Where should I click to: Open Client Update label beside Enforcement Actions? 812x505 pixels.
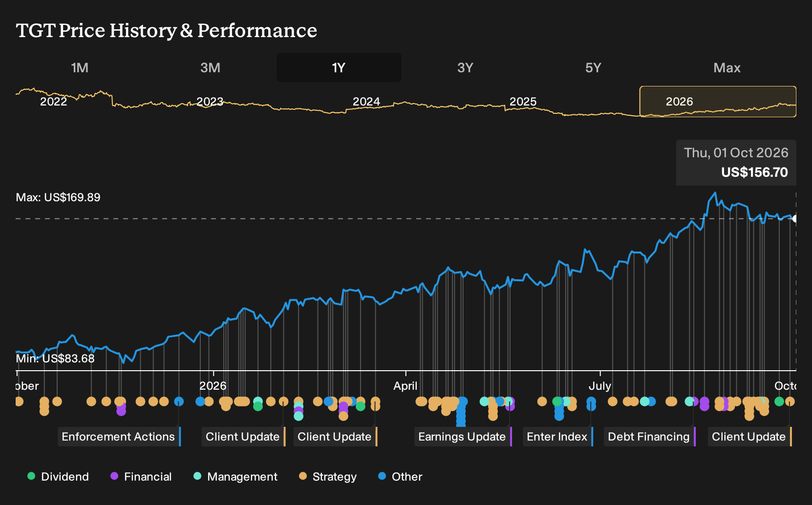243,437
